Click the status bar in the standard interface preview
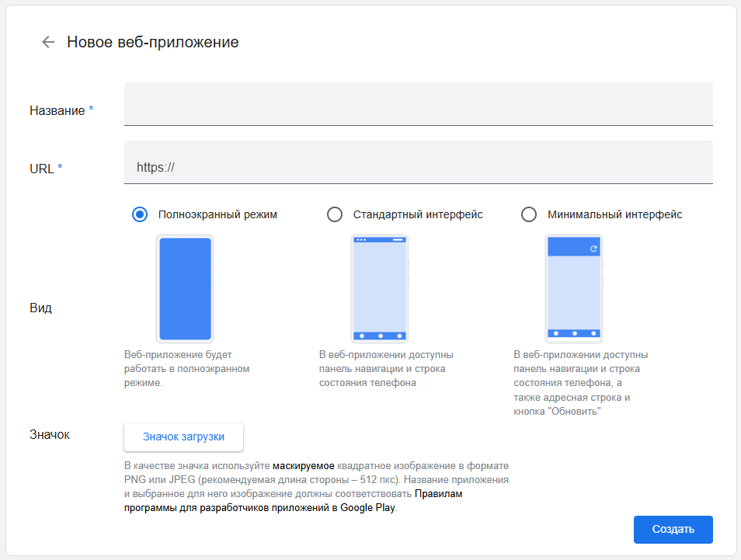The width and height of the screenshot is (741, 560). (380, 239)
